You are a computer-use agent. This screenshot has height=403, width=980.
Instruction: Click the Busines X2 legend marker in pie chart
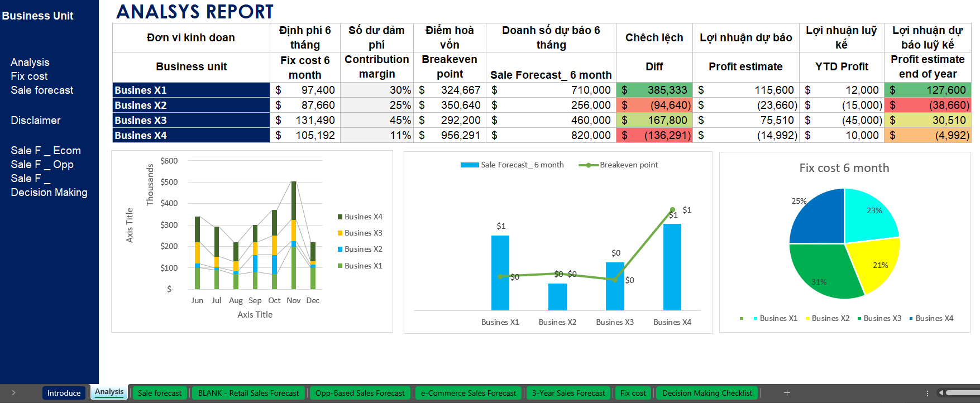pyautogui.click(x=807, y=319)
